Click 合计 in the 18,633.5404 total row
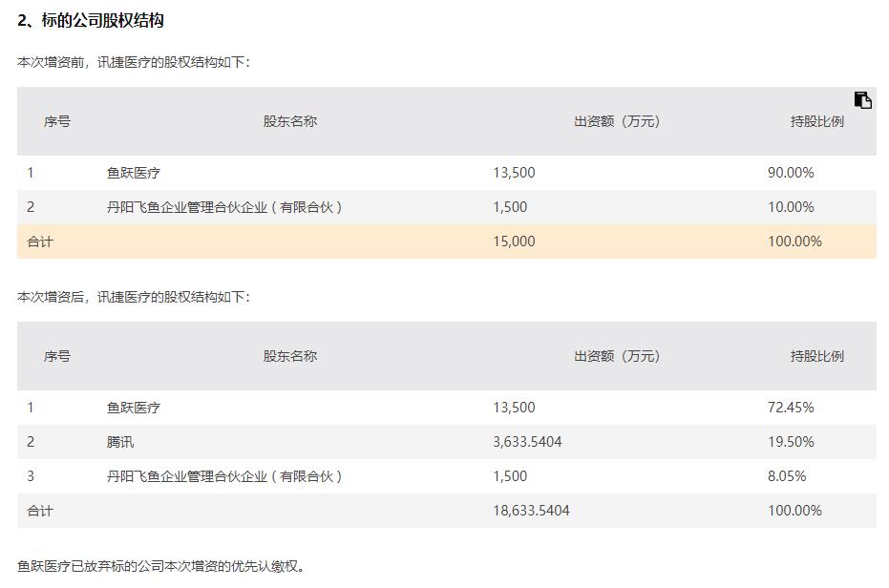The height and width of the screenshot is (588, 889). (x=40, y=511)
